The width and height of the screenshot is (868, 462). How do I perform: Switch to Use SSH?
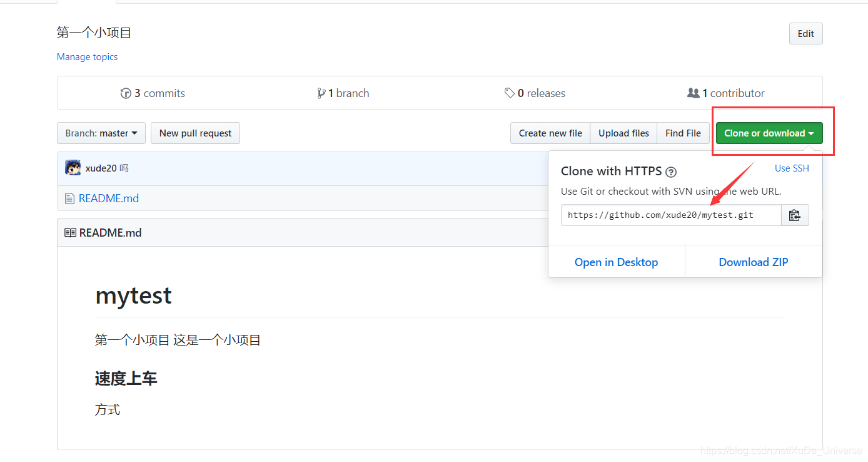coord(792,168)
